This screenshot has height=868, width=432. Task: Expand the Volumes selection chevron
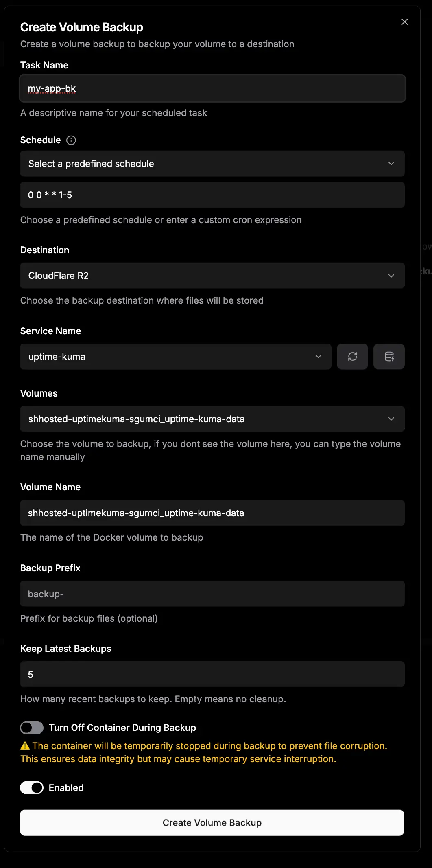[x=391, y=419]
